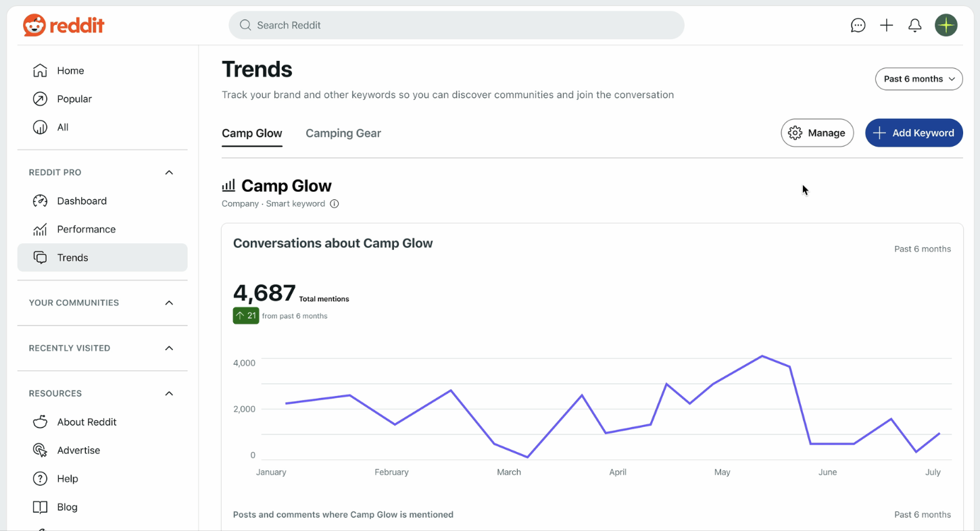Screen dimensions: 980x531
Task: Switch to the Camping Gear tab
Action: point(343,133)
